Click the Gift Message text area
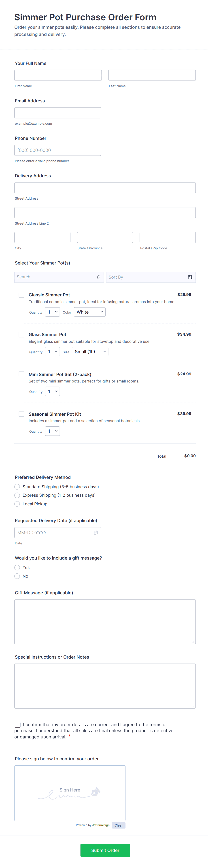208x868 pixels. coord(105,622)
